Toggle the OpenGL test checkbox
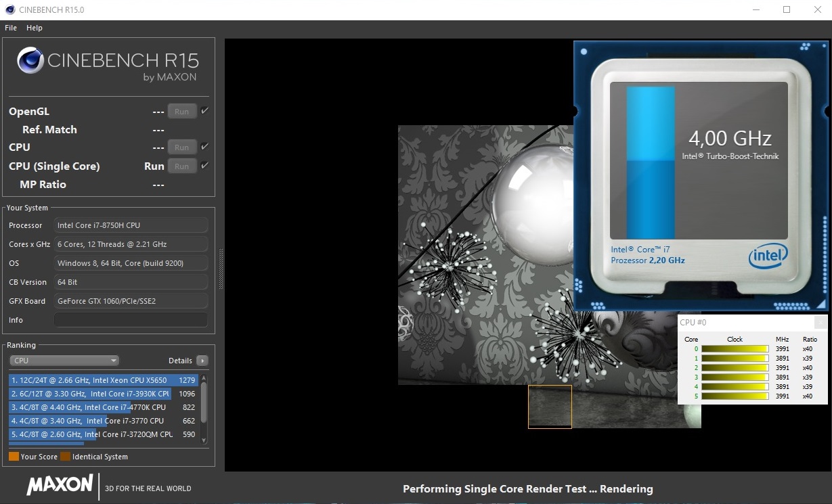This screenshot has height=504, width=832. (x=205, y=111)
